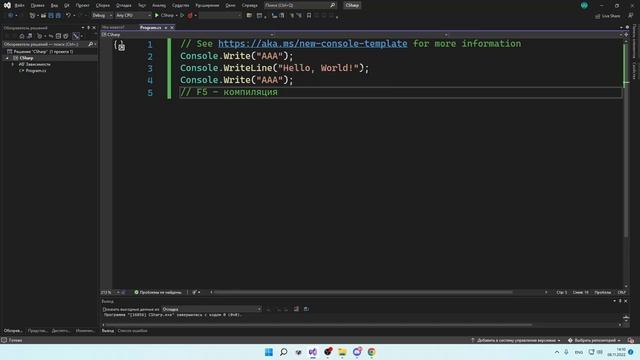Click the editor horizontal scrollbar
The image size is (640, 360).
pyautogui.click(x=363, y=292)
